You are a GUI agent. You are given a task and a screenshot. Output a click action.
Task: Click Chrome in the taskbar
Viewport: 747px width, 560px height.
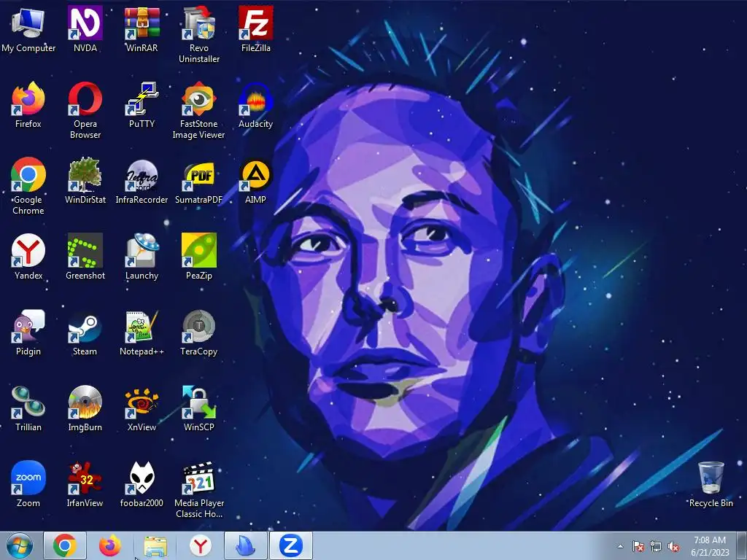click(65, 545)
